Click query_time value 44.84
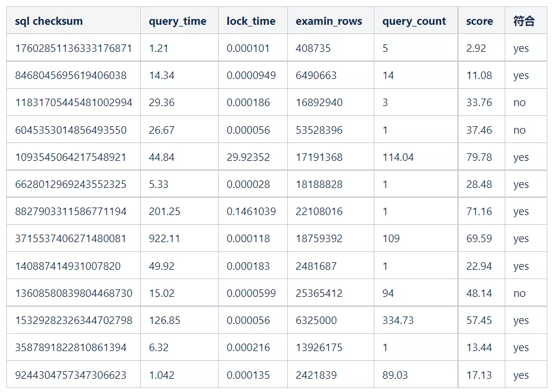 click(x=162, y=157)
